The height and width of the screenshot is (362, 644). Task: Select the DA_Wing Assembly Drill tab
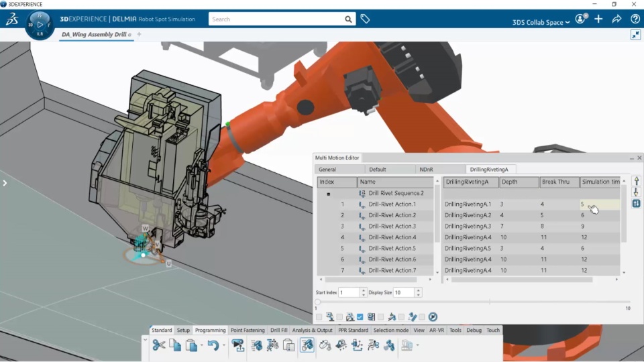(x=96, y=34)
